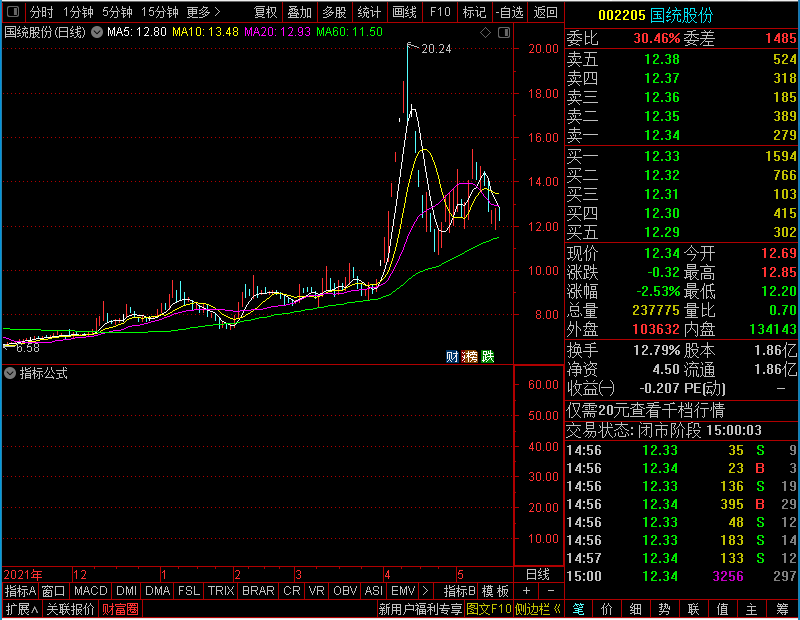Show more indicators with the arrow after EMV

pyautogui.click(x=425, y=591)
